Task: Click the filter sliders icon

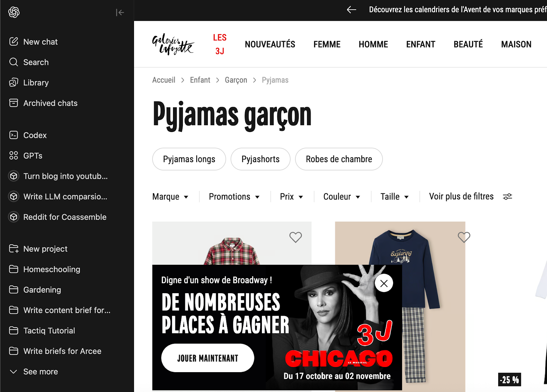Action: pos(507,197)
